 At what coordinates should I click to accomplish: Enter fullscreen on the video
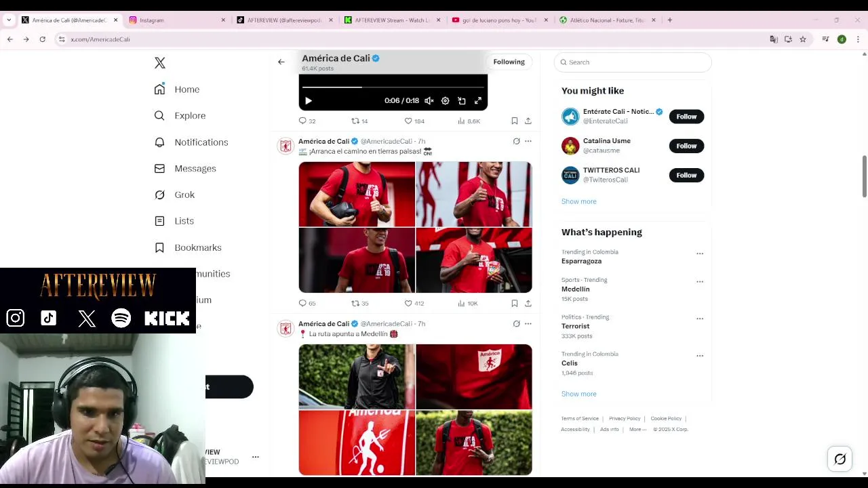click(478, 101)
